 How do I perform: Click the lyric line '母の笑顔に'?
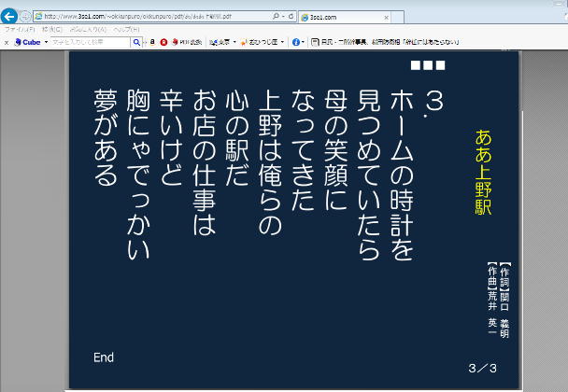335,150
